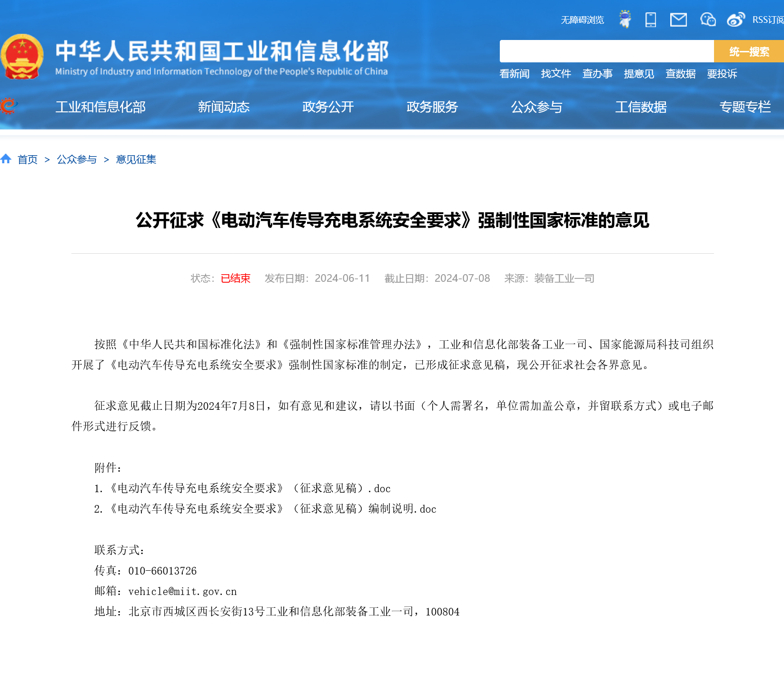Open 无障碍浏览 accessibility link
784x694 pixels.
[x=582, y=20]
